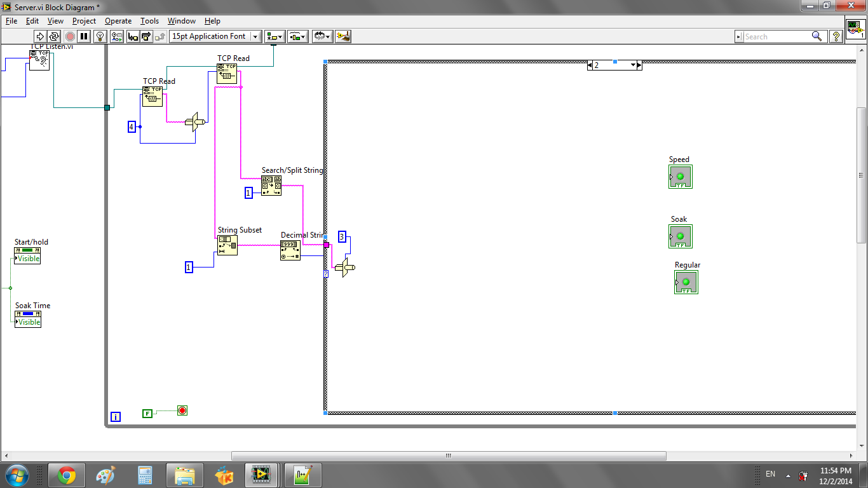
Task: Select constant 1 wired to Search/Split String
Action: click(248, 193)
